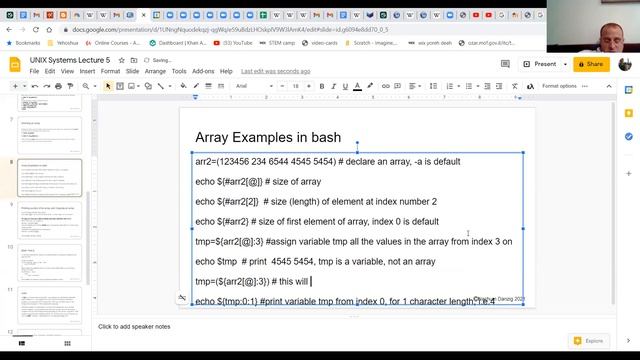Viewport: 640px width, 360px height.
Task: Click the Format options button
Action: click(x=559, y=86)
